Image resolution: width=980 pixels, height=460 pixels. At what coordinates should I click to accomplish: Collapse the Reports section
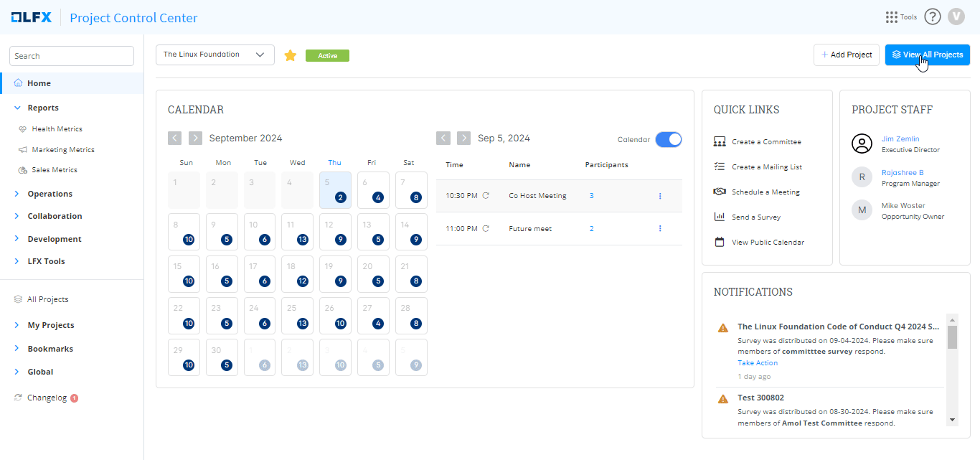point(18,108)
